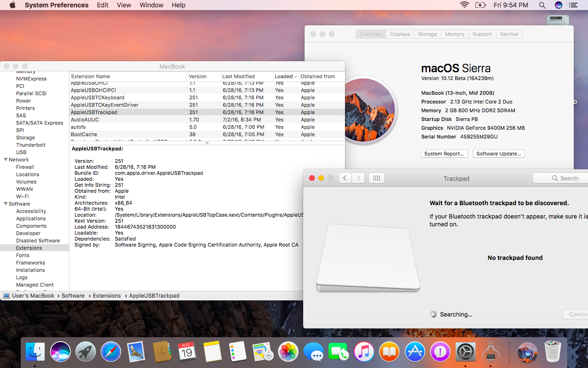The width and height of the screenshot is (588, 368).
Task: Sort by Last Modified column header
Action: pos(246,76)
